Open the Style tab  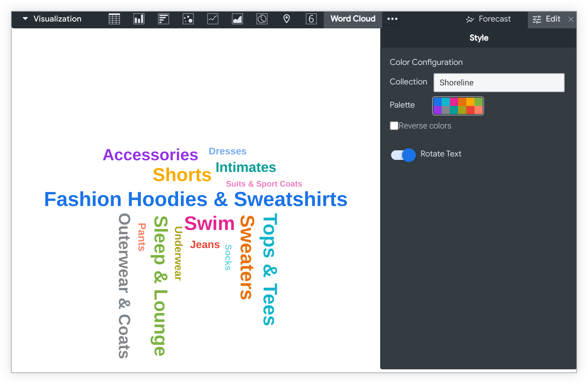(479, 38)
